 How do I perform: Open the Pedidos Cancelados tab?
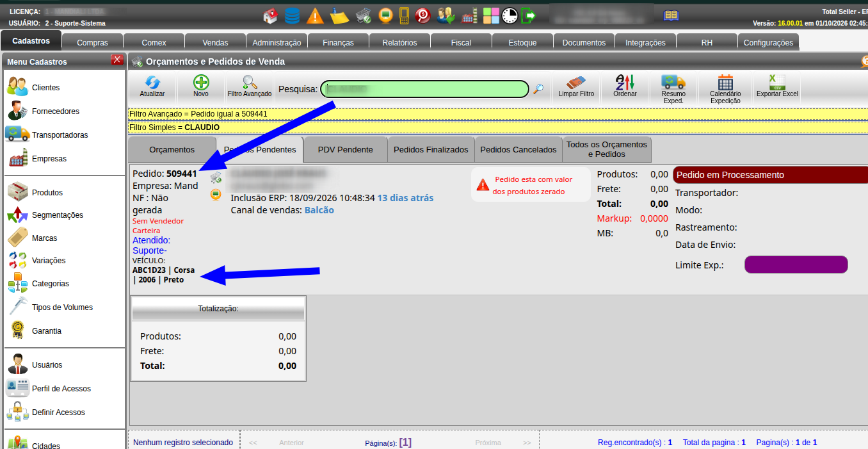[x=518, y=149]
